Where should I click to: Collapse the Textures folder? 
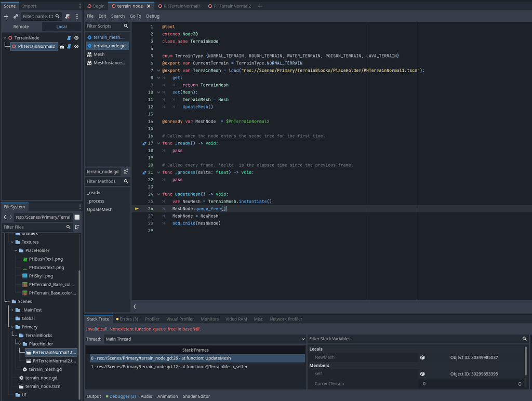click(11, 242)
